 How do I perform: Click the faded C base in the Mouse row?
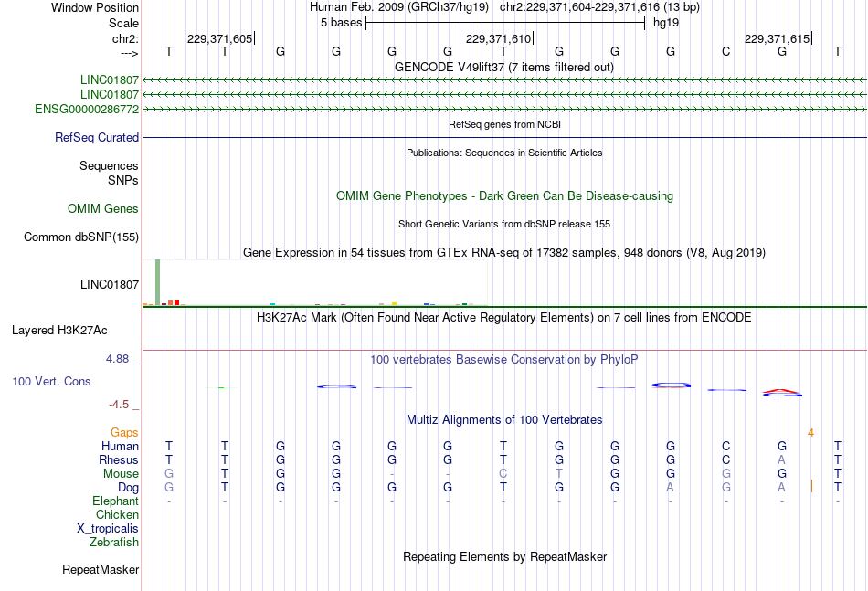click(x=503, y=474)
